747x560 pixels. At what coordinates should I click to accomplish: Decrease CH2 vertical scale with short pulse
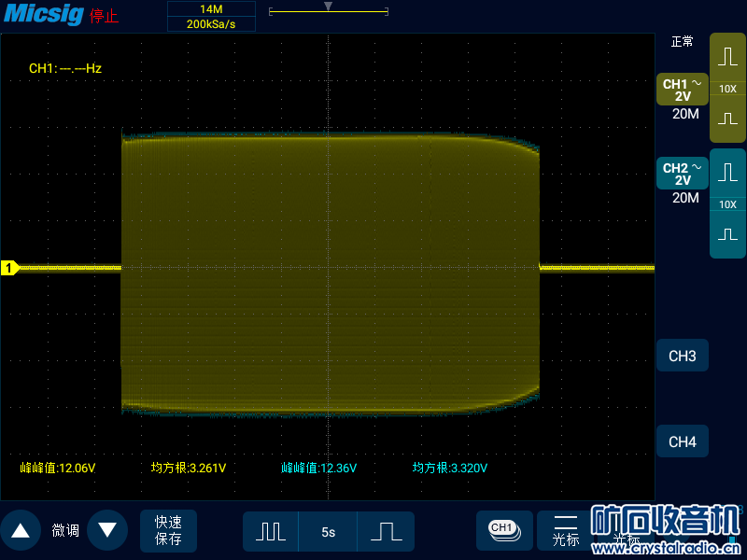coord(727,233)
